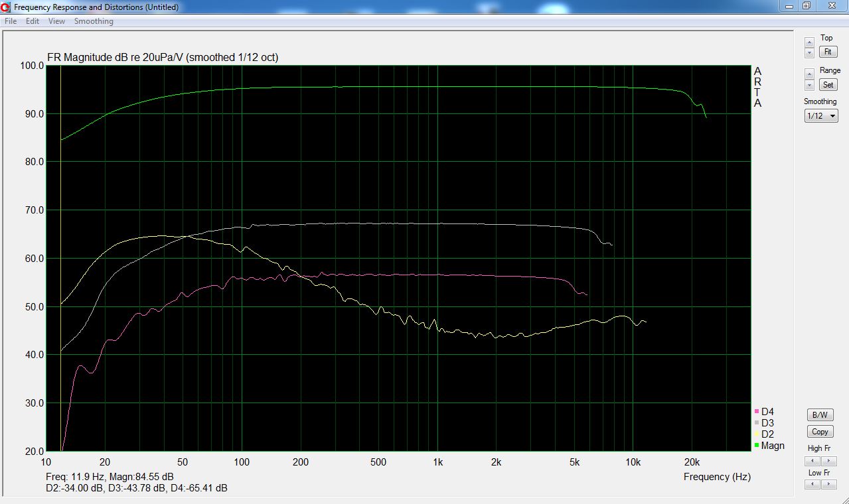The image size is (849, 504).
Task: Open the Edit menu
Action: pyautogui.click(x=33, y=21)
